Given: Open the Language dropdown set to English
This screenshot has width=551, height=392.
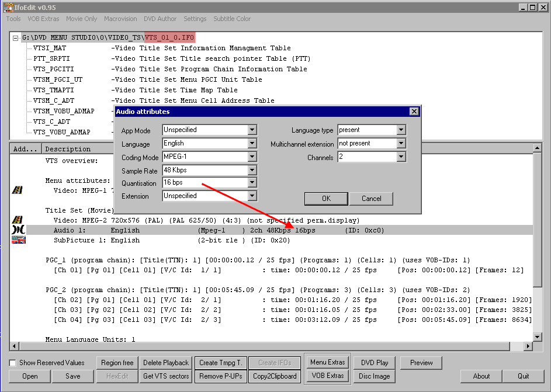Looking at the screenshot, I should (x=252, y=143).
